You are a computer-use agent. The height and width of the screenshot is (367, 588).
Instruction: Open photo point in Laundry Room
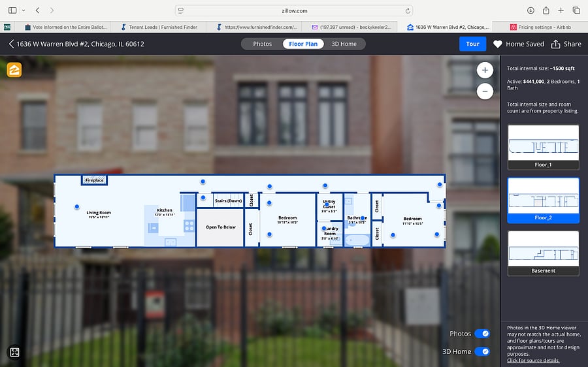pyautogui.click(x=324, y=229)
